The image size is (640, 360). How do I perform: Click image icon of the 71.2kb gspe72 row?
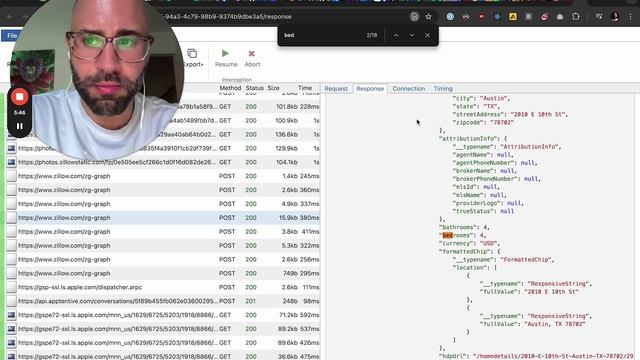click(x=11, y=315)
